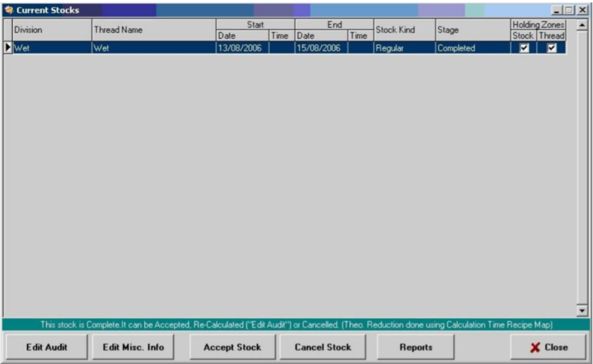
Task: Click the Current Stocks title bar icon
Action: tap(8, 11)
